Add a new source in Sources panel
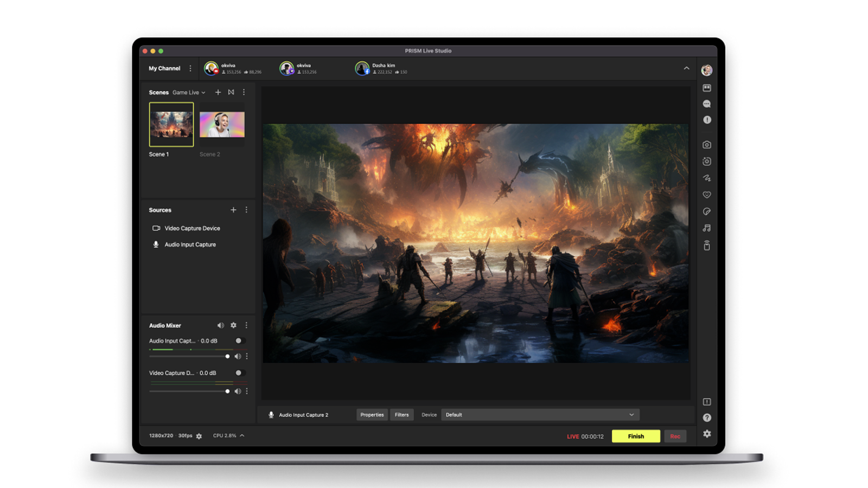868x488 pixels. [x=233, y=210]
